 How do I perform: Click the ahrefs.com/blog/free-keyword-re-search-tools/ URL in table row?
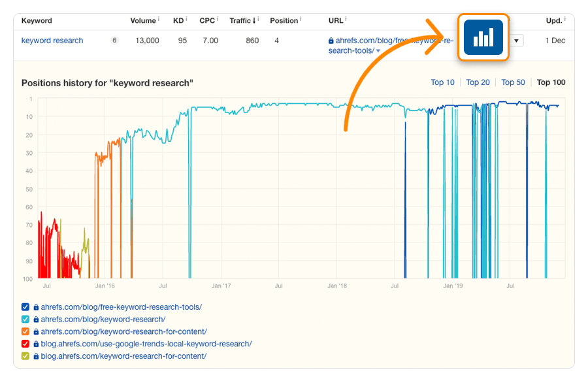click(391, 45)
